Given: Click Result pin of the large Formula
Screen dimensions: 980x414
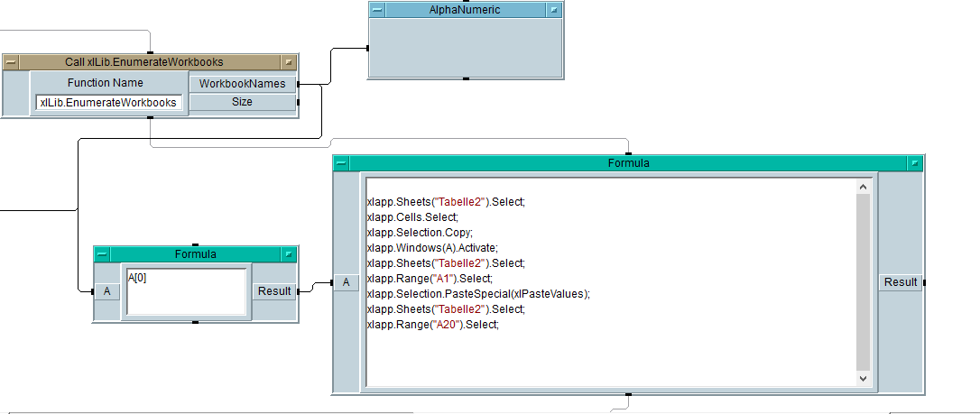Looking at the screenshot, I should click(x=900, y=282).
